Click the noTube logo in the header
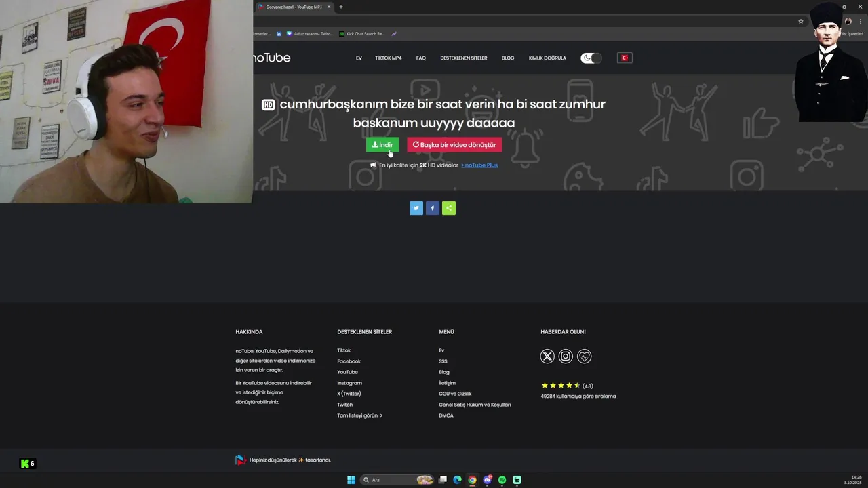Viewport: 868px width, 488px height. 272,58
